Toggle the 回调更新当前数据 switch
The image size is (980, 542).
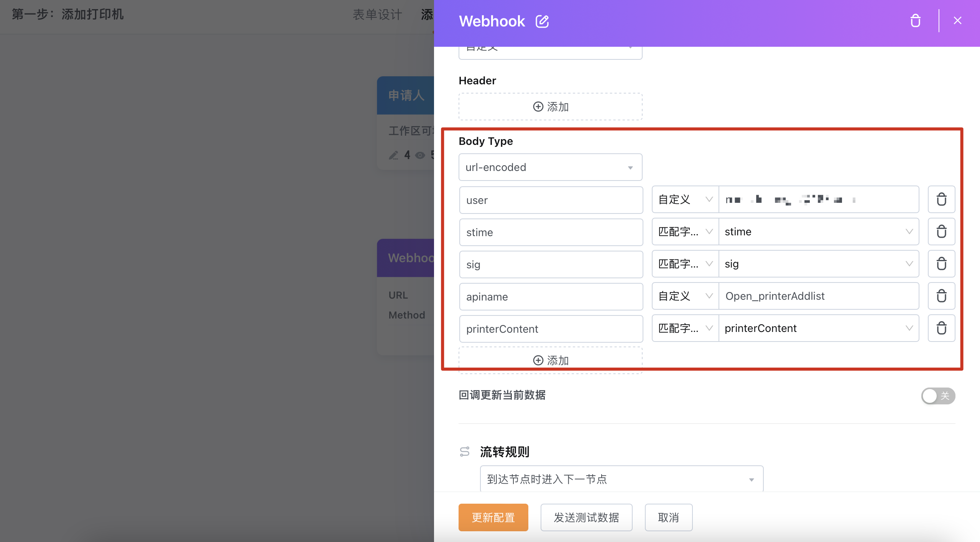pyautogui.click(x=938, y=396)
